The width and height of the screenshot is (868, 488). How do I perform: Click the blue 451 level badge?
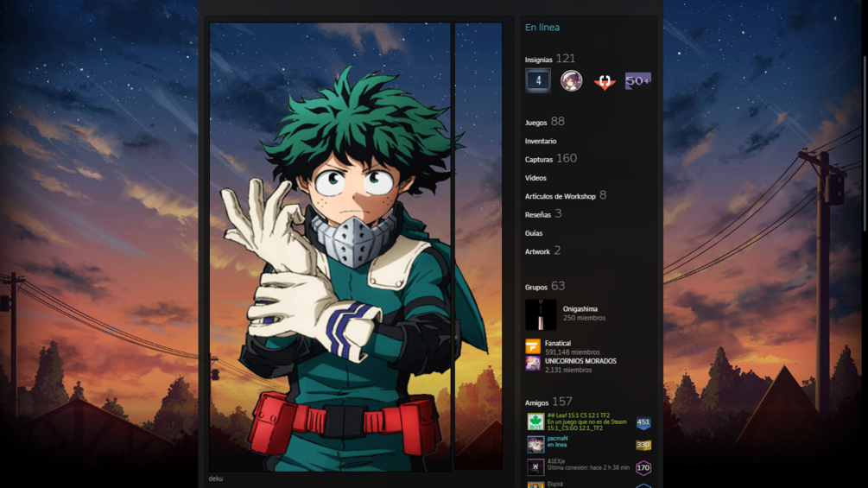(643, 422)
